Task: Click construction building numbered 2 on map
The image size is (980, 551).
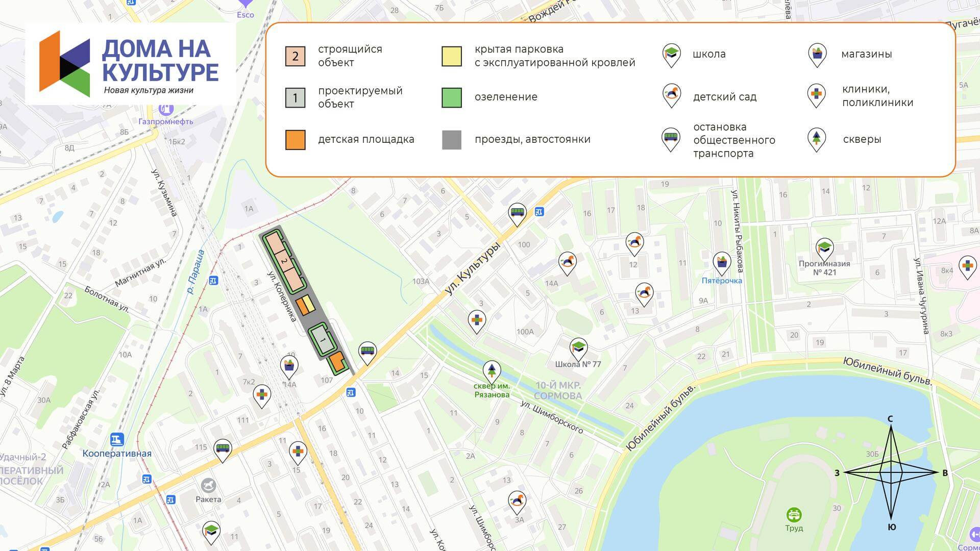Action: 284,262
